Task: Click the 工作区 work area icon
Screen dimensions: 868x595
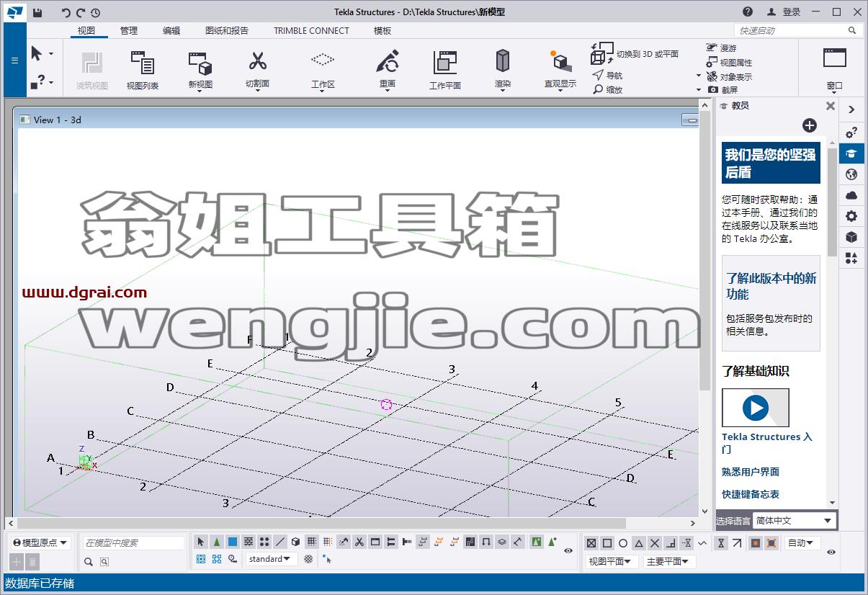Action: 323,59
